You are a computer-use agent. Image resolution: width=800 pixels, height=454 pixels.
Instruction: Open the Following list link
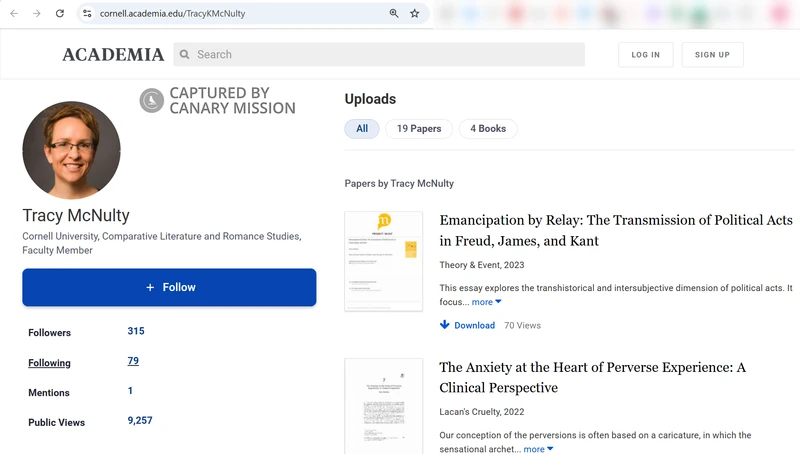coord(49,363)
